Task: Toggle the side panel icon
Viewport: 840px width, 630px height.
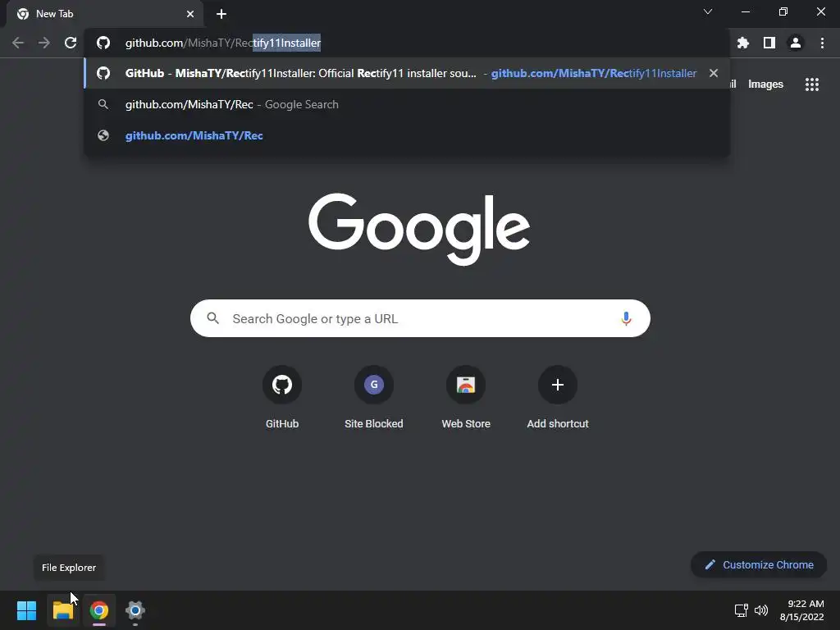Action: click(x=769, y=43)
